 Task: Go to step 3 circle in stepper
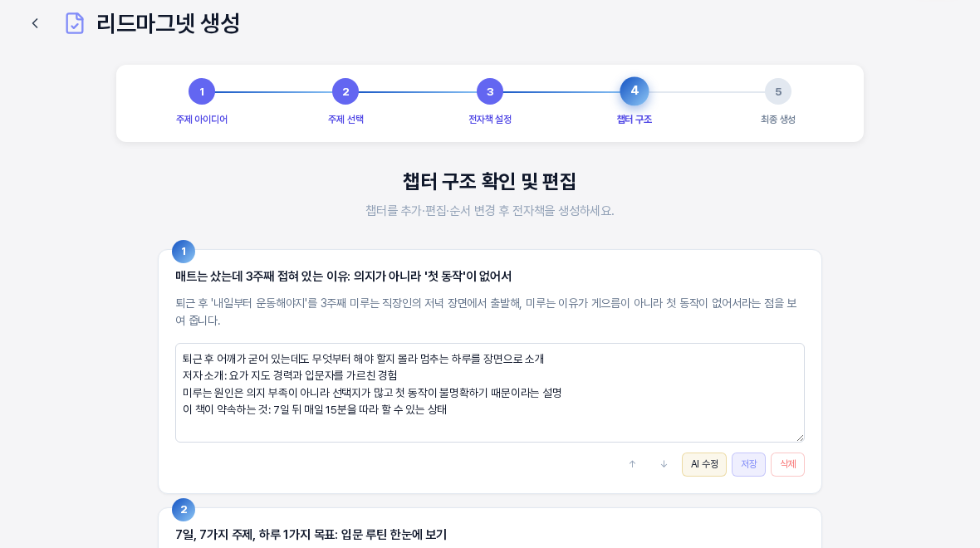coord(490,92)
